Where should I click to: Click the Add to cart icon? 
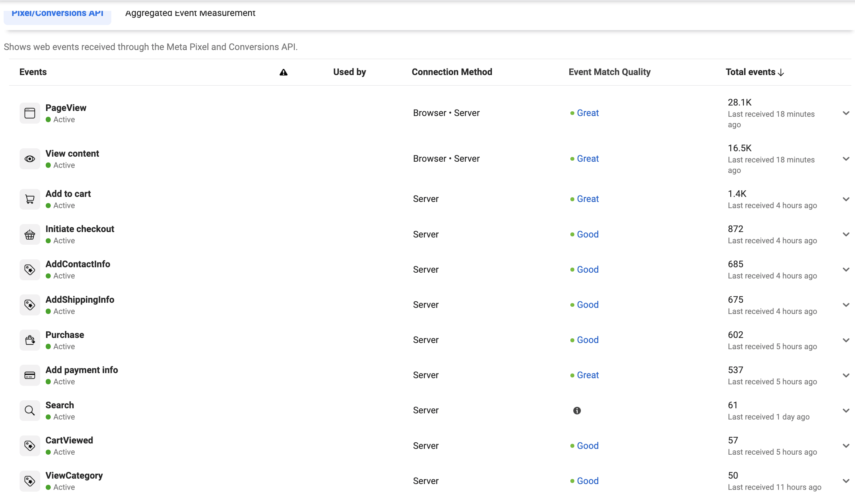pyautogui.click(x=30, y=199)
